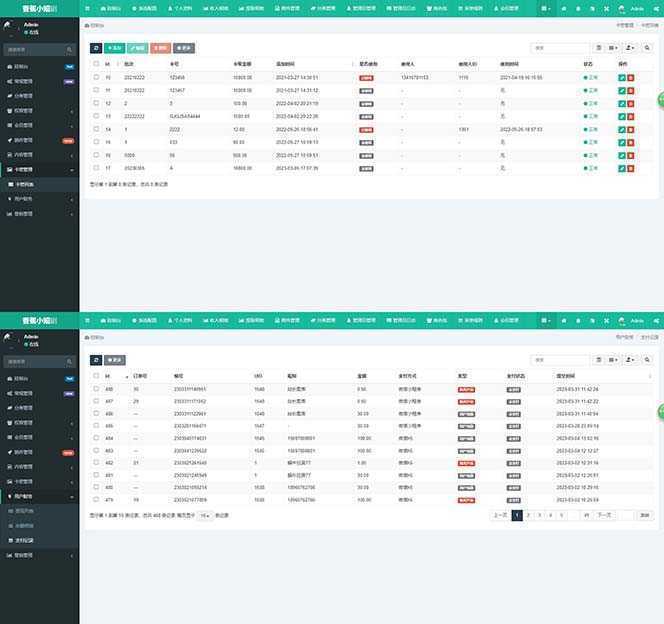This screenshot has width=664, height=624.
Task: Click search icon in top screenshot sidebar search box
Action: tap(69, 50)
